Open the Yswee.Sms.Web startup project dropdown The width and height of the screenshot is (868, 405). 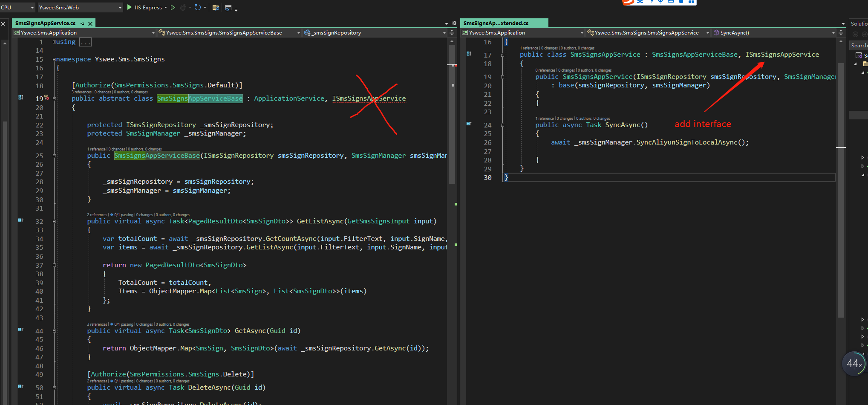pyautogui.click(x=120, y=8)
